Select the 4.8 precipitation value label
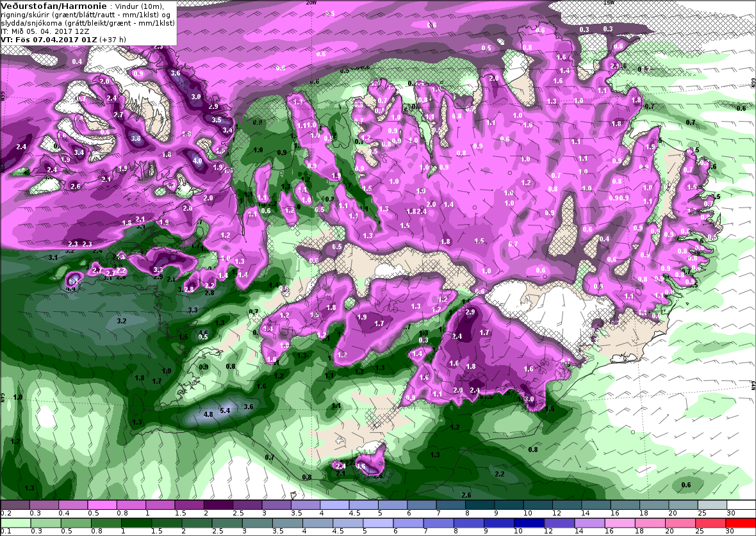The width and height of the screenshot is (756, 536). pos(208,414)
